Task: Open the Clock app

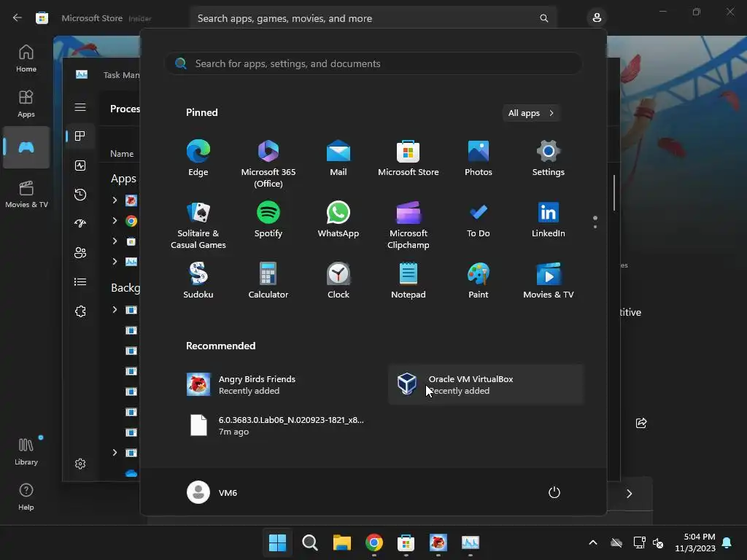Action: pos(338,281)
